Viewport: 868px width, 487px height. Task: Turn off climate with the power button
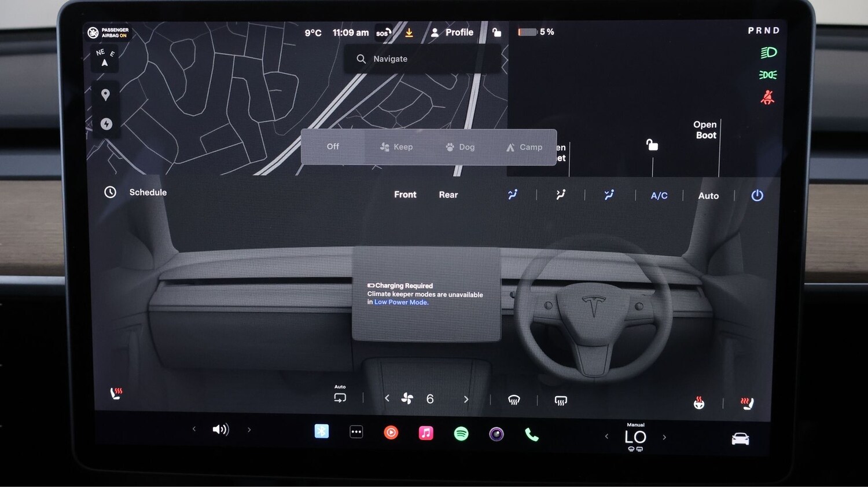point(757,196)
